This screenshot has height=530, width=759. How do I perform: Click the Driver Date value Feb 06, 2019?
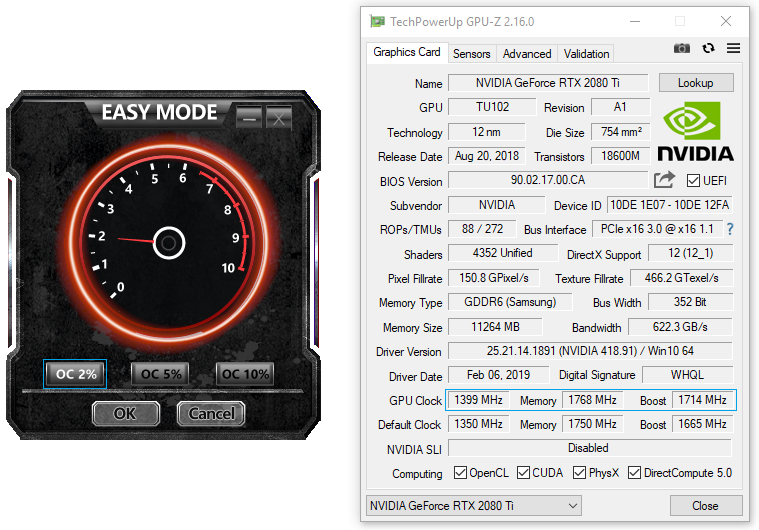[x=498, y=375]
